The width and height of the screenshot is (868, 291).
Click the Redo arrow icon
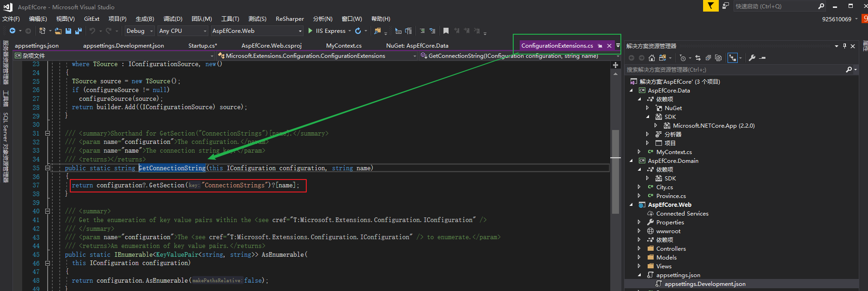(109, 31)
